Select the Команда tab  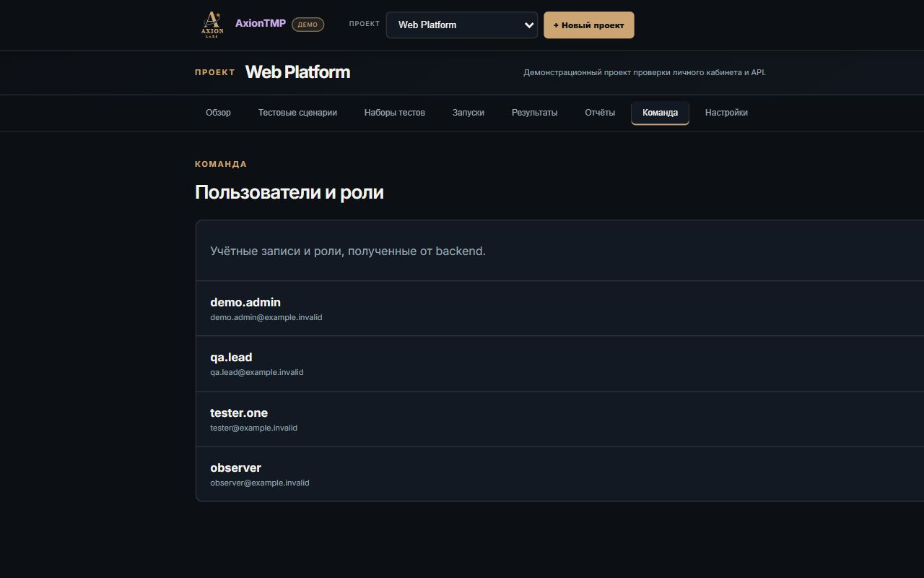[661, 113]
